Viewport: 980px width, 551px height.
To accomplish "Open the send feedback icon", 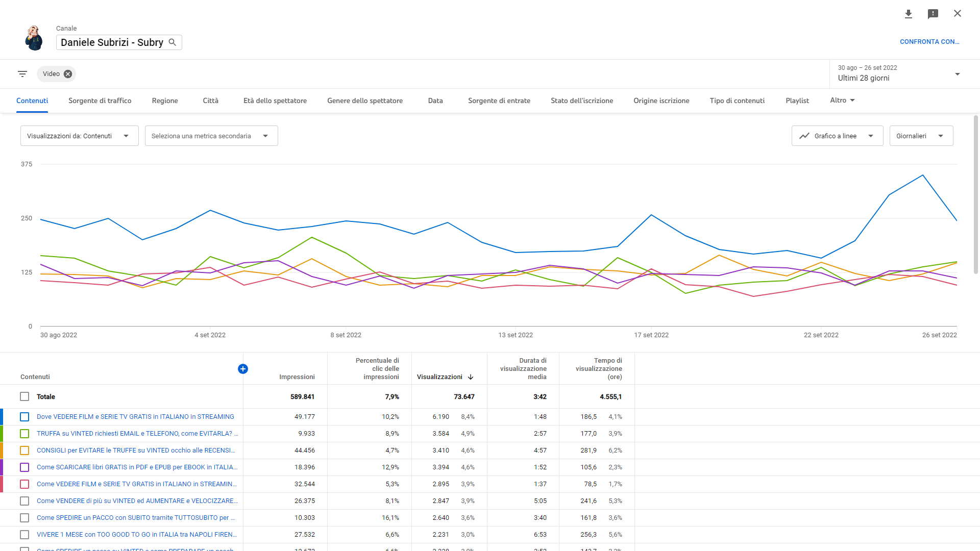I will (x=933, y=14).
